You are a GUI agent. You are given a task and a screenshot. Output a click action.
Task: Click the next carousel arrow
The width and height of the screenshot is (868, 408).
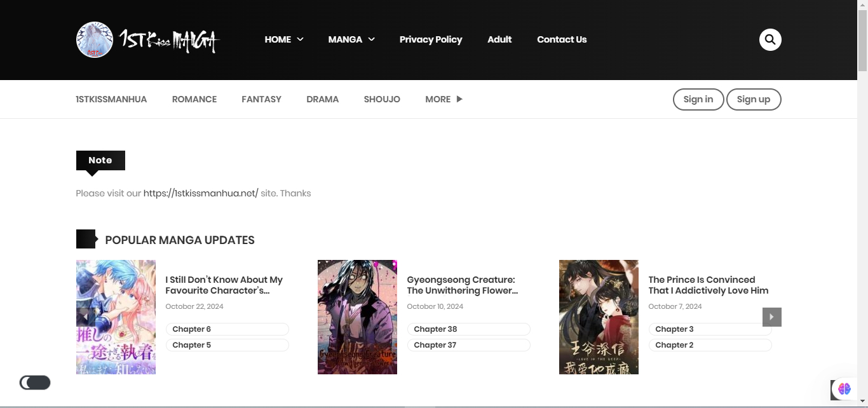(x=771, y=316)
